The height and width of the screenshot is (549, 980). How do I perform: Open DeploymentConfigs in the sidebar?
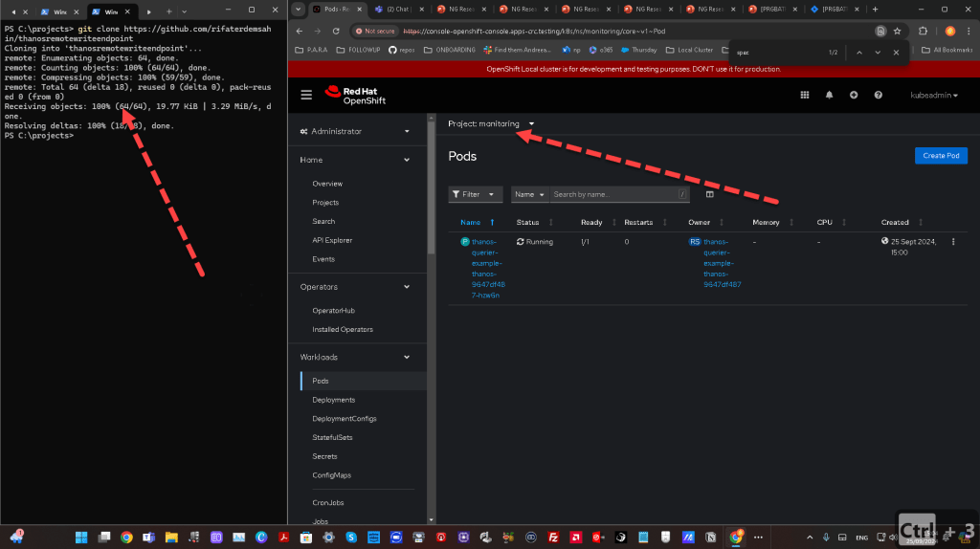pyautogui.click(x=345, y=419)
